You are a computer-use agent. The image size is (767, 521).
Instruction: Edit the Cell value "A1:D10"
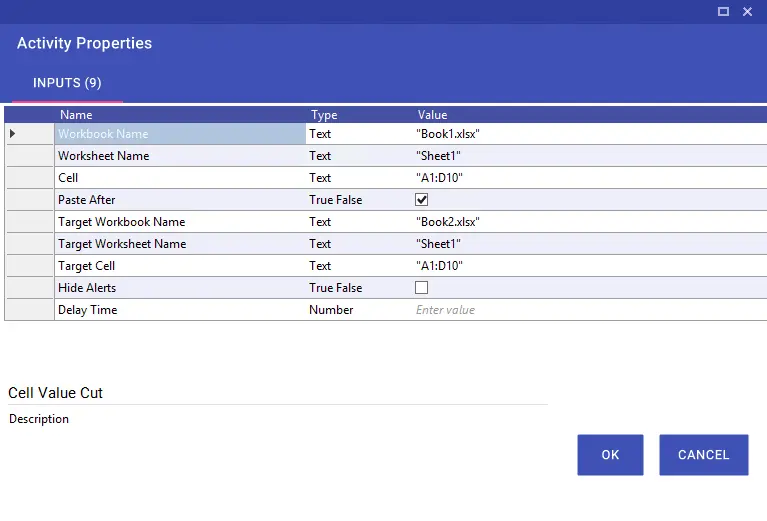coord(590,178)
